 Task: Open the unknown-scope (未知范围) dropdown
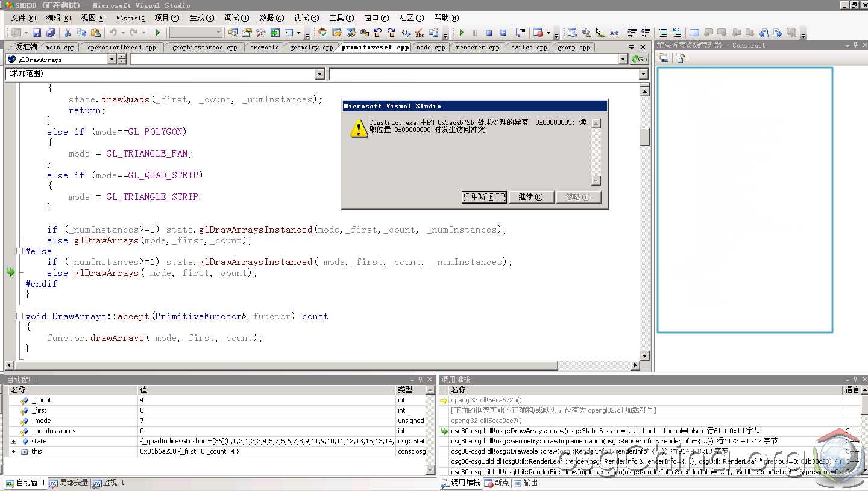320,73
